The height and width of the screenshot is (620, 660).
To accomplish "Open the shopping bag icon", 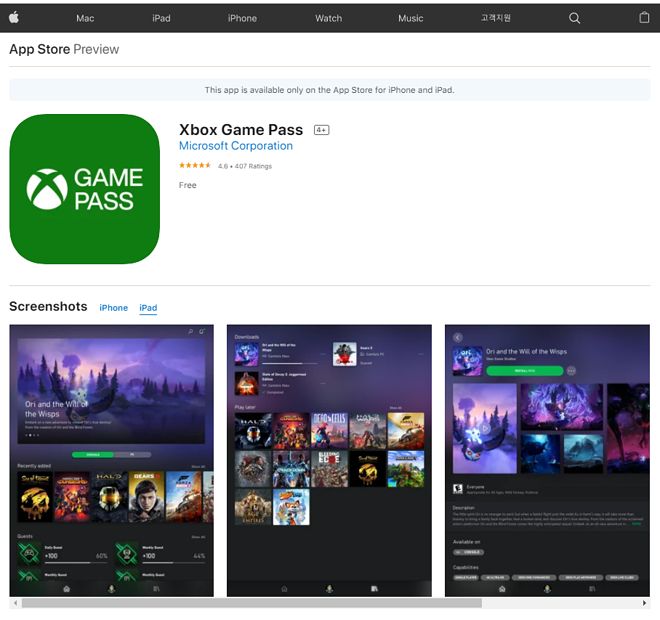I will 644,18.
